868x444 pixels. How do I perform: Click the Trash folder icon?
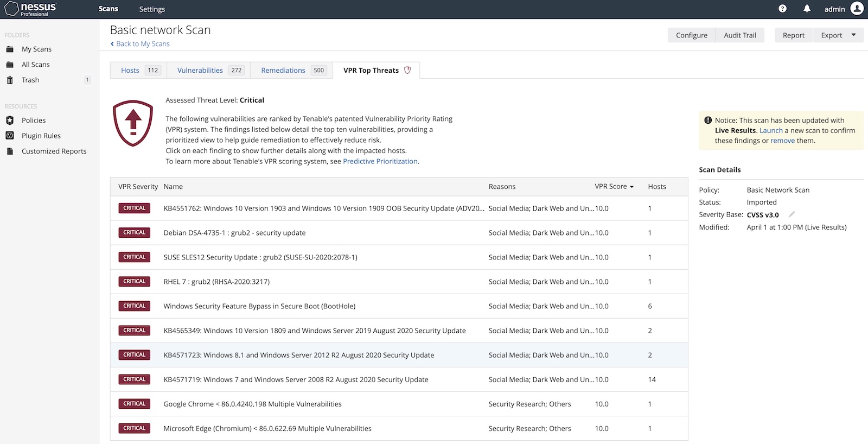click(10, 80)
